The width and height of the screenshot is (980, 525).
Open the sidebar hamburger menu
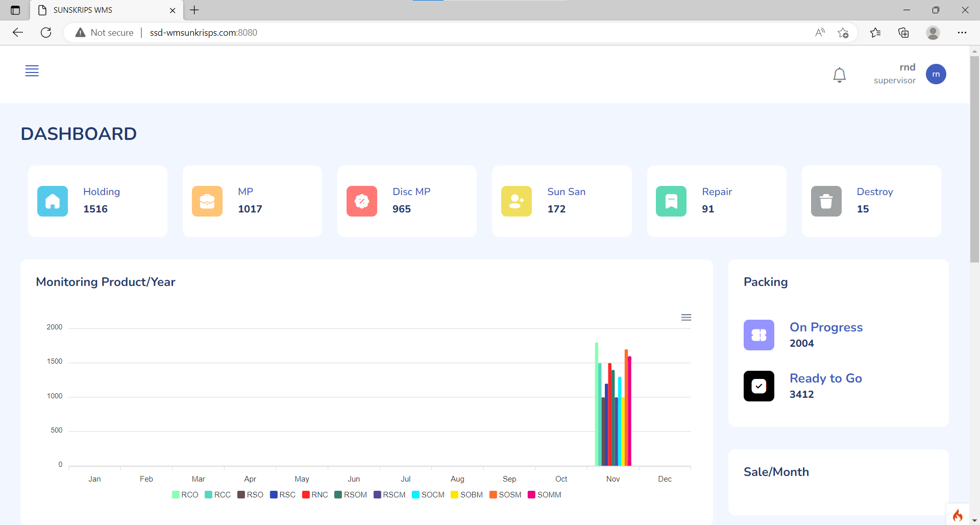coord(32,71)
